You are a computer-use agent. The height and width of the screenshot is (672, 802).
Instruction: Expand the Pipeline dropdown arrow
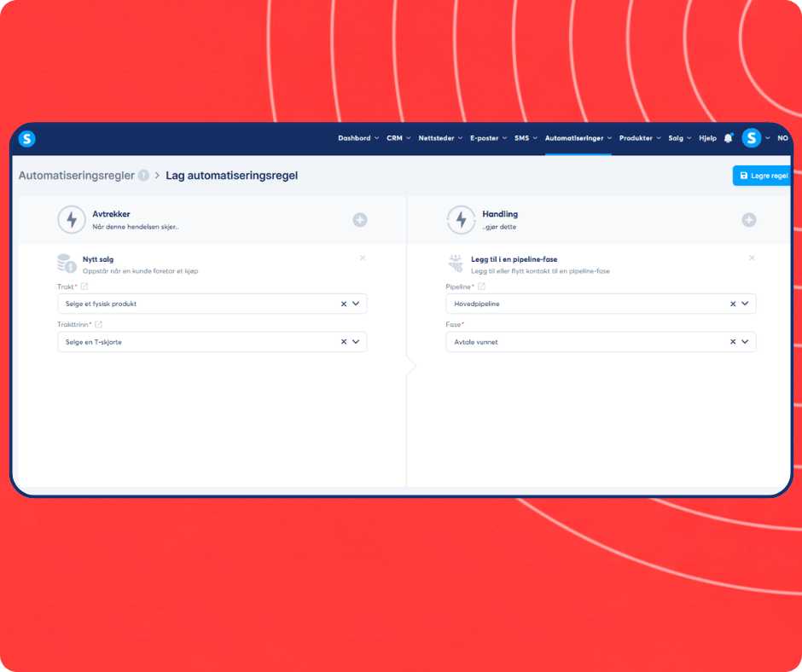click(x=745, y=304)
